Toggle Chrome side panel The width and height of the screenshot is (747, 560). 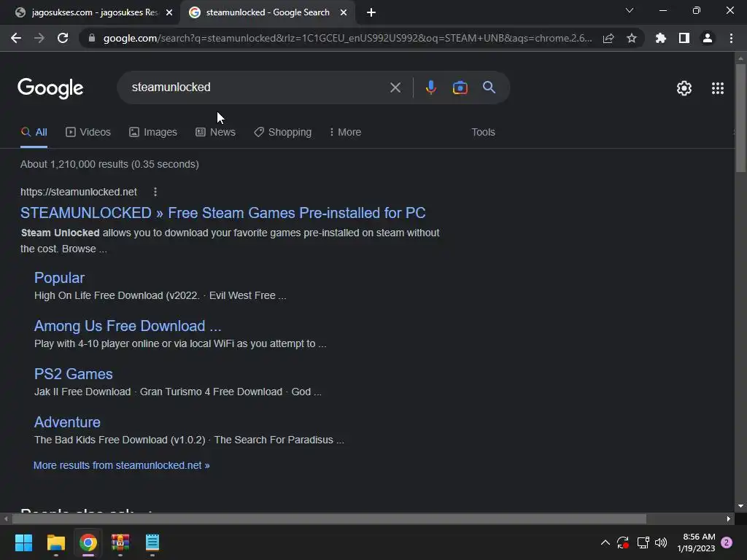tap(684, 38)
